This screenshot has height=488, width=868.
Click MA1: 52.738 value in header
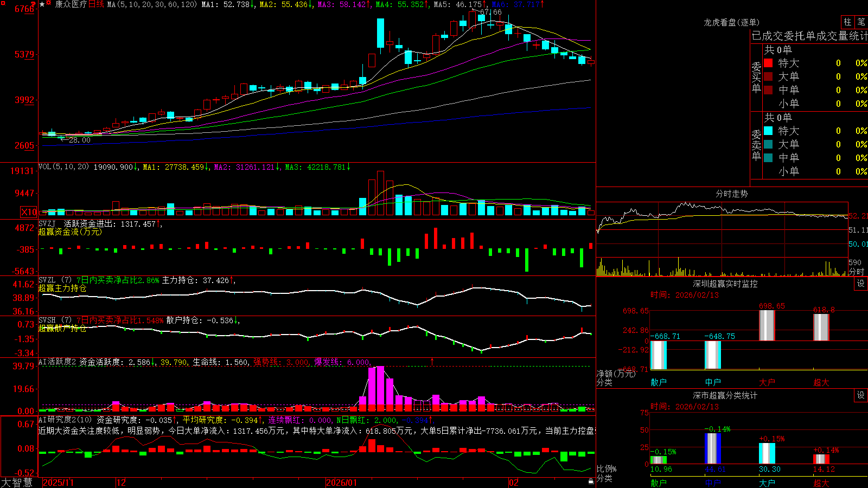[226, 4]
